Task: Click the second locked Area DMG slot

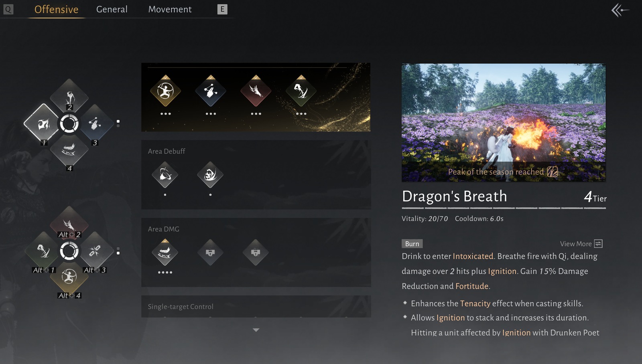Action: tap(256, 253)
